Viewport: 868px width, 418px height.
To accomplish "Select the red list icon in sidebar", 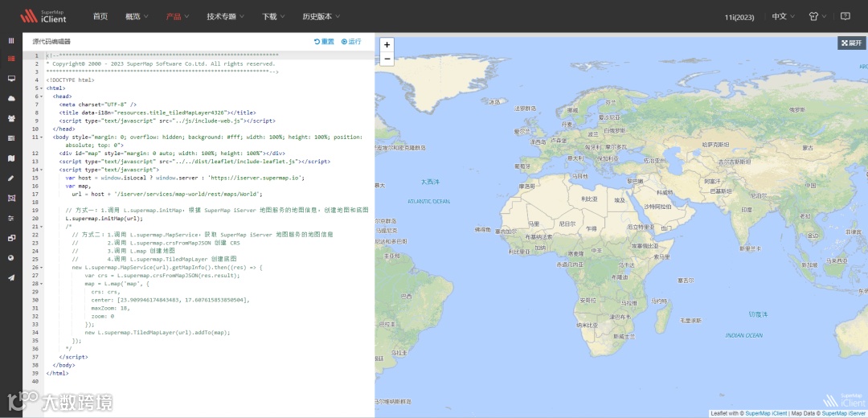I will pyautogui.click(x=11, y=58).
